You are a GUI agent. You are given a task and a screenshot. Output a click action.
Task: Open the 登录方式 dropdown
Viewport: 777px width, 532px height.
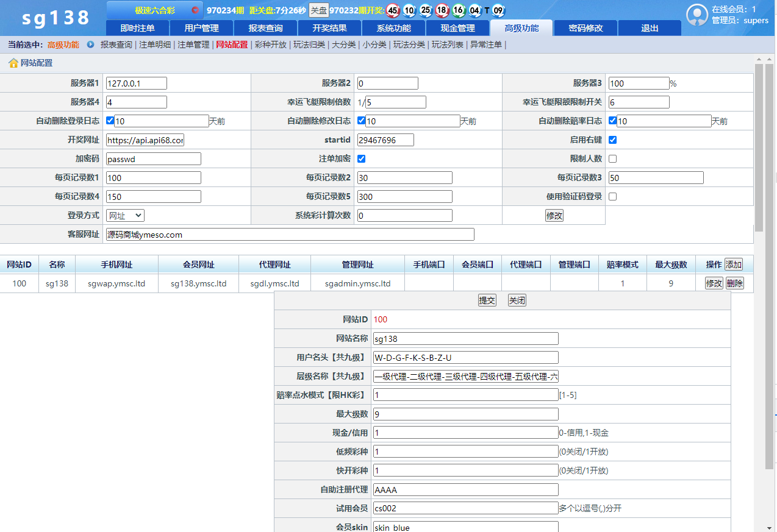point(125,215)
